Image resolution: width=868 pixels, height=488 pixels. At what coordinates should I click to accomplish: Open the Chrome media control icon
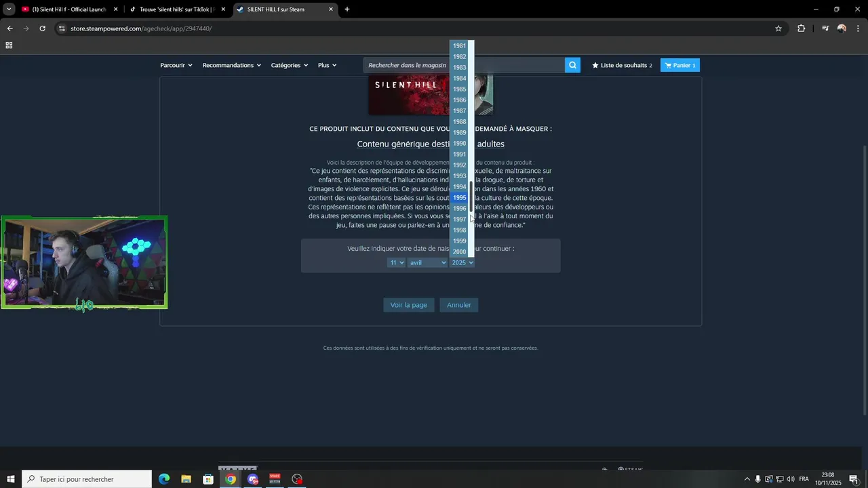tap(825, 28)
